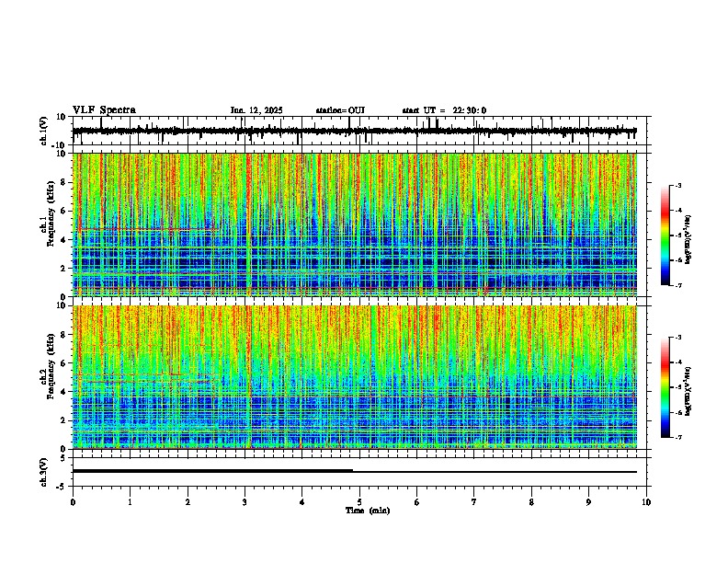Click time axis tick label '10'
The image size is (728, 563).
click(646, 502)
